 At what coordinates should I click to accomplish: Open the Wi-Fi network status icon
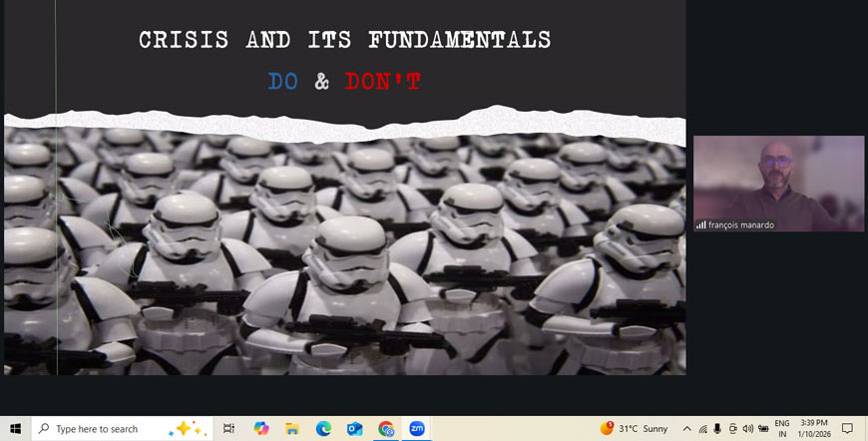pyautogui.click(x=702, y=428)
